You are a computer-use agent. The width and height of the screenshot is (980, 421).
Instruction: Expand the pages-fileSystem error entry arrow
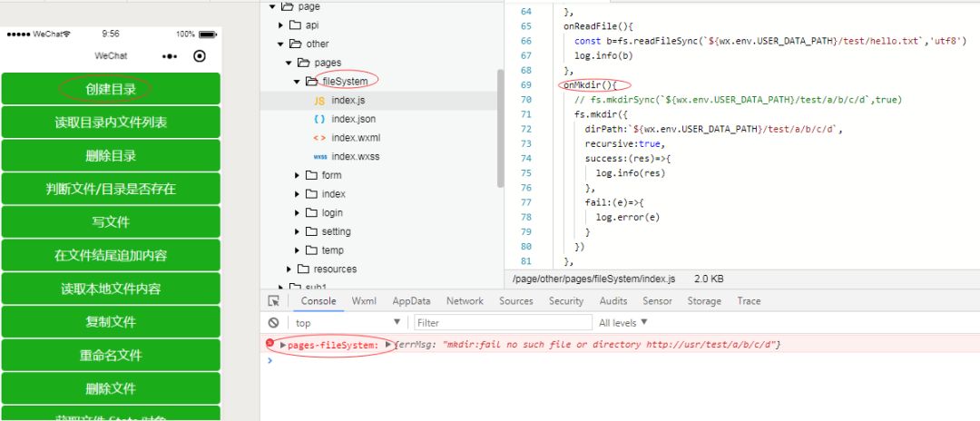tap(283, 345)
